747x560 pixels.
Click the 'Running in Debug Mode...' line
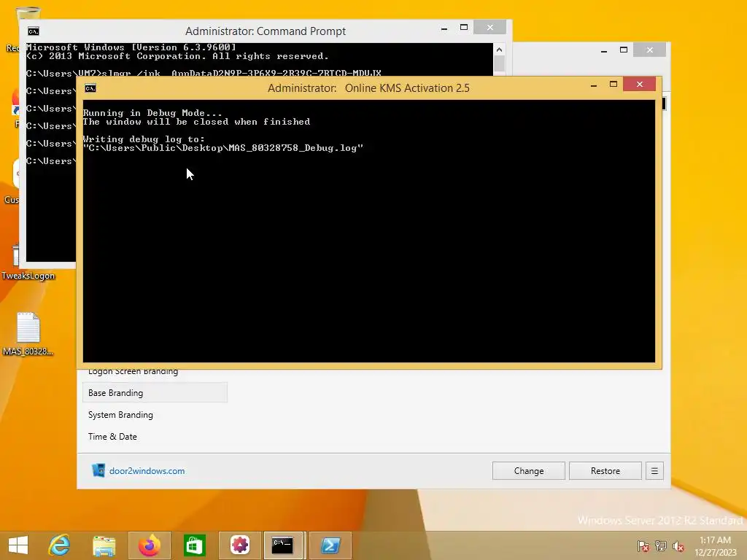tap(152, 113)
